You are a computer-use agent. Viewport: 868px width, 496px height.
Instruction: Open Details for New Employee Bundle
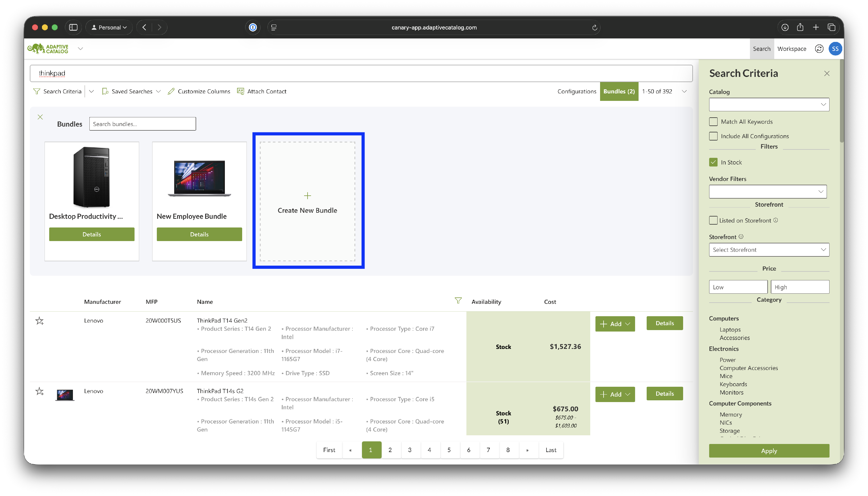click(199, 234)
